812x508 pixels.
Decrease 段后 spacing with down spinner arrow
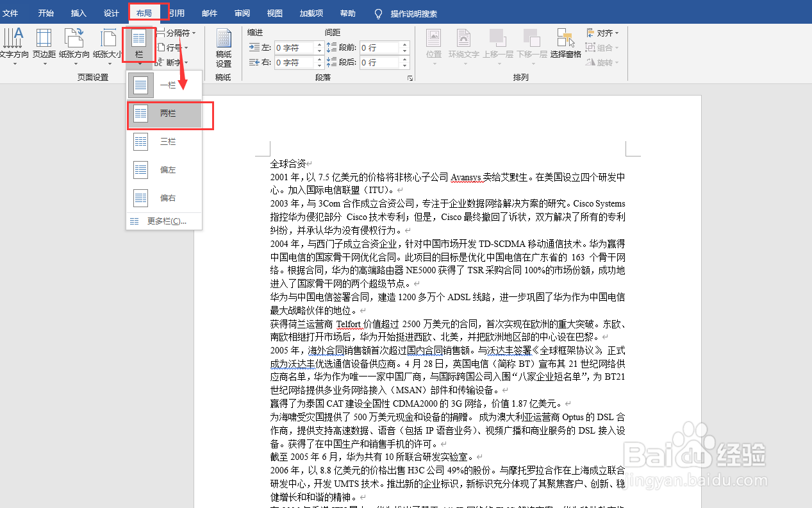404,65
